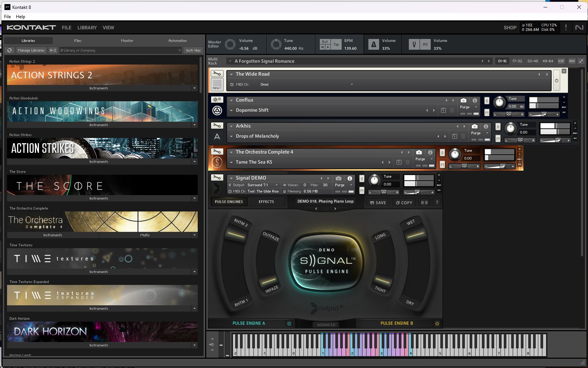Solo The Orchestra Complete 4 instrument
This screenshot has width=588, height=368.
coord(442,153)
